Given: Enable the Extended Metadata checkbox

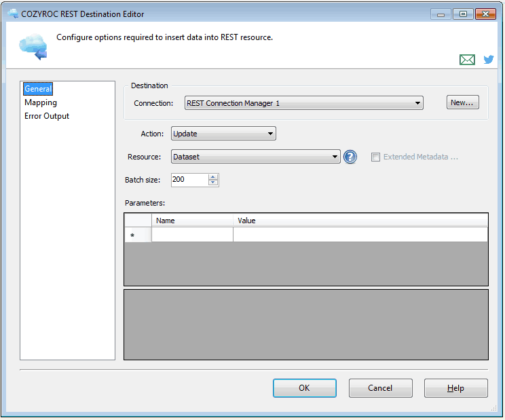Looking at the screenshot, I should [375, 157].
